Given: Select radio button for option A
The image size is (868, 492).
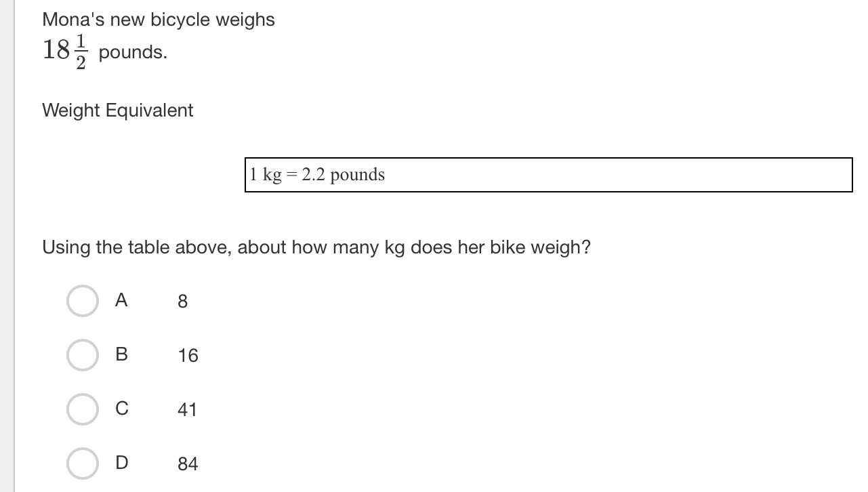Looking at the screenshot, I should pyautogui.click(x=83, y=301).
